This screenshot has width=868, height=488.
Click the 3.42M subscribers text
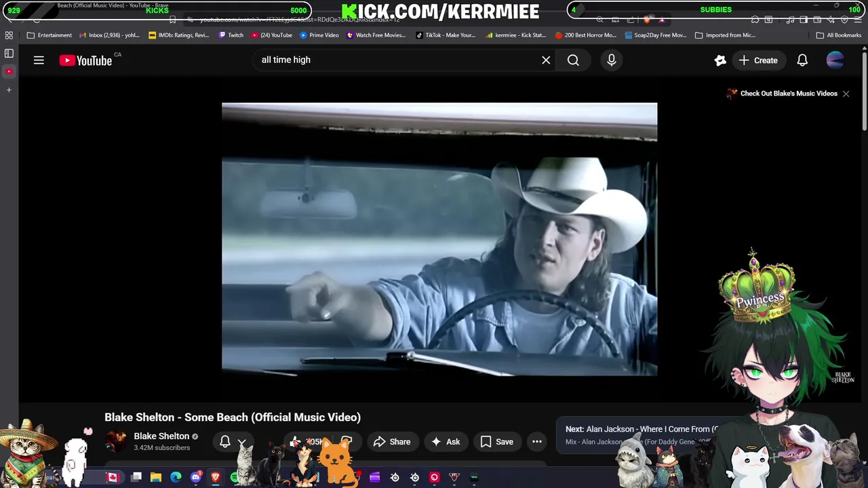click(162, 448)
